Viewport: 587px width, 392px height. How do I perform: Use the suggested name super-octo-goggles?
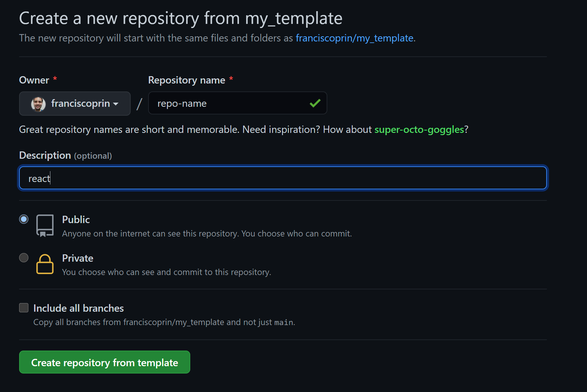pyautogui.click(x=419, y=130)
